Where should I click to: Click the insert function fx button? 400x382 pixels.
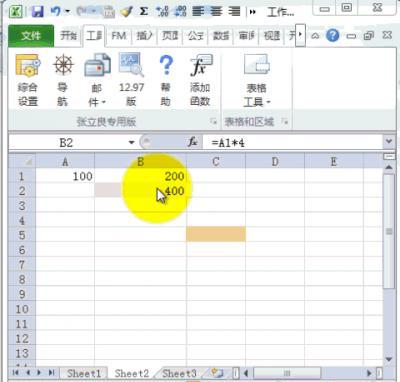pos(193,142)
